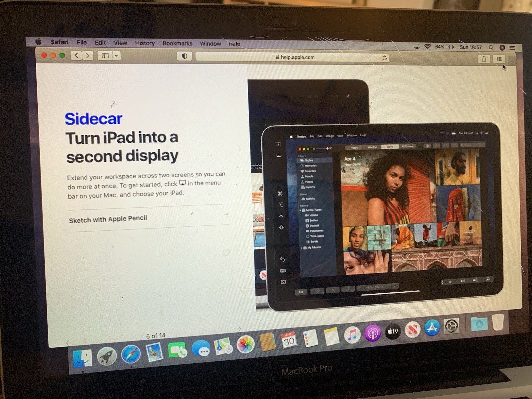Open Notes from the Dock

tap(332, 336)
